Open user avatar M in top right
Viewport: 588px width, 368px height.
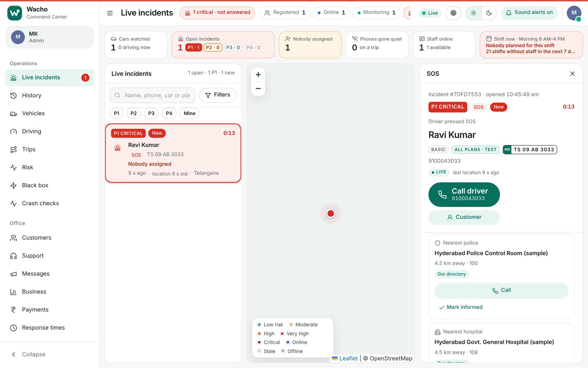coord(574,13)
